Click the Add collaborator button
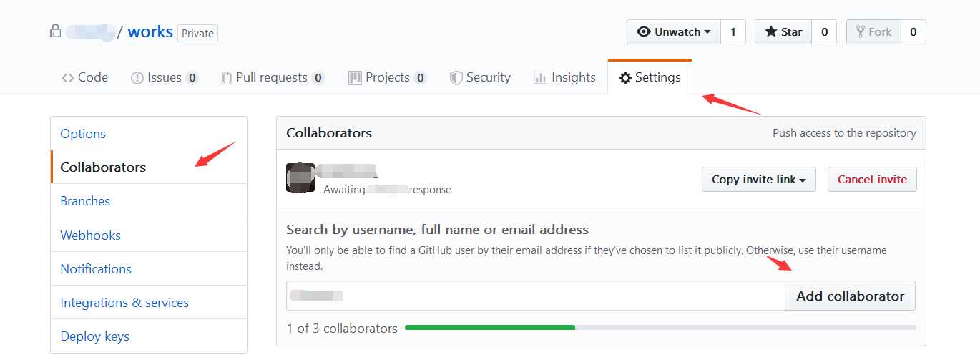Viewport: 980px width, 360px height. pos(851,296)
